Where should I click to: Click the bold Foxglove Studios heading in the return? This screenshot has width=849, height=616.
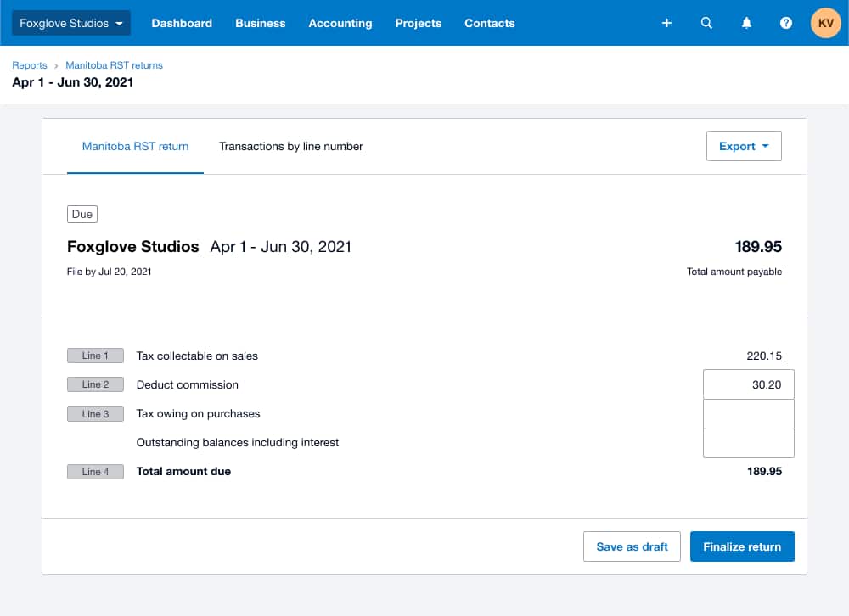(x=132, y=247)
